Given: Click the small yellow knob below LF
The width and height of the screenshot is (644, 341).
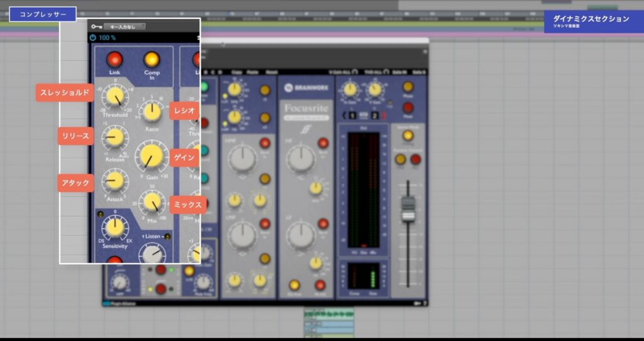Looking at the screenshot, I should point(316,263).
